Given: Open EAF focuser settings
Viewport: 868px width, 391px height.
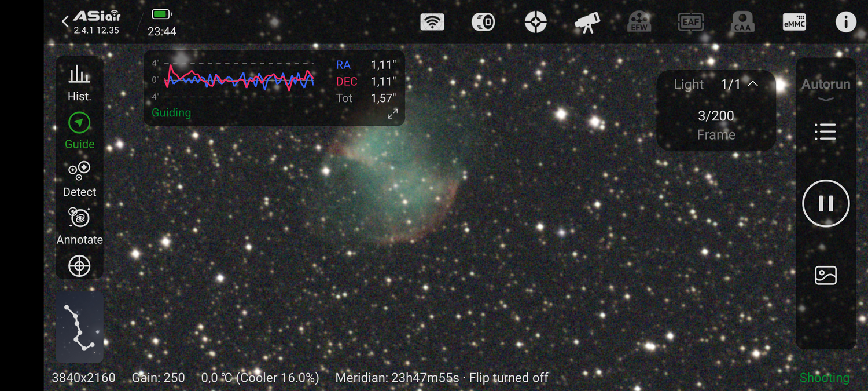Looking at the screenshot, I should point(691,23).
